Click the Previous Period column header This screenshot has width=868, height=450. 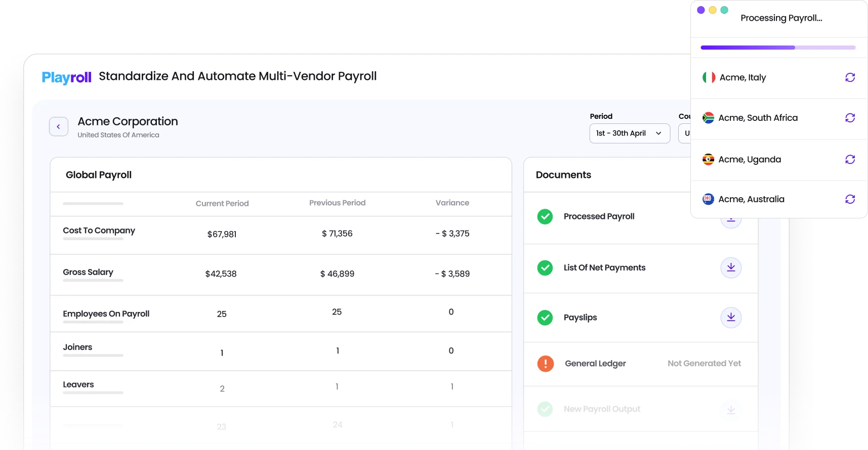337,203
